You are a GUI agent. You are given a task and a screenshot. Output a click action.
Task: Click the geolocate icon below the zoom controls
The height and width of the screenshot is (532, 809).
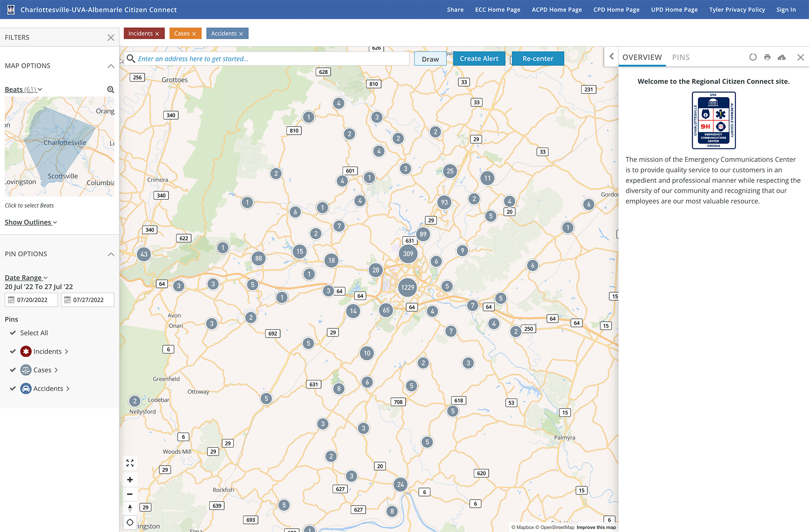[130, 522]
